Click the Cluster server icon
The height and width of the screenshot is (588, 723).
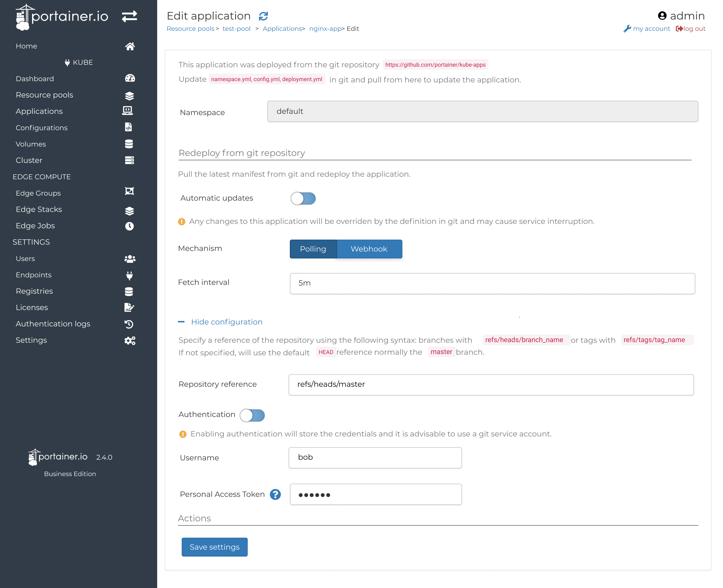click(x=130, y=160)
